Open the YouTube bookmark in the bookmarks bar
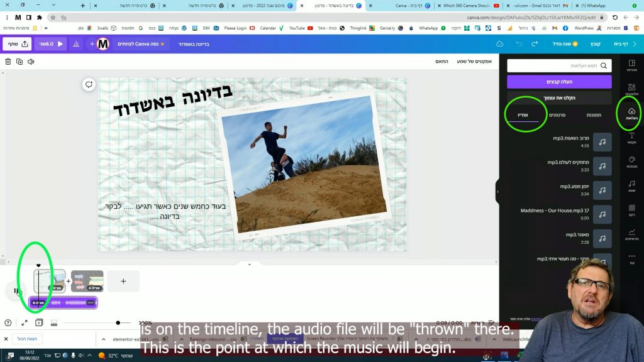Screen dimensions: 644x362 (301, 28)
